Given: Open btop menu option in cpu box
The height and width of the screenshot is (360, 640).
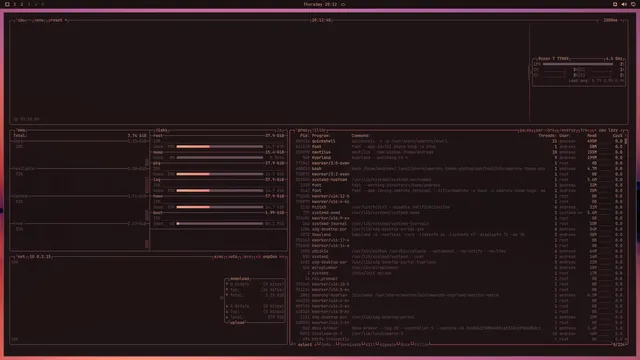Looking at the screenshot, I should pos(39,20).
